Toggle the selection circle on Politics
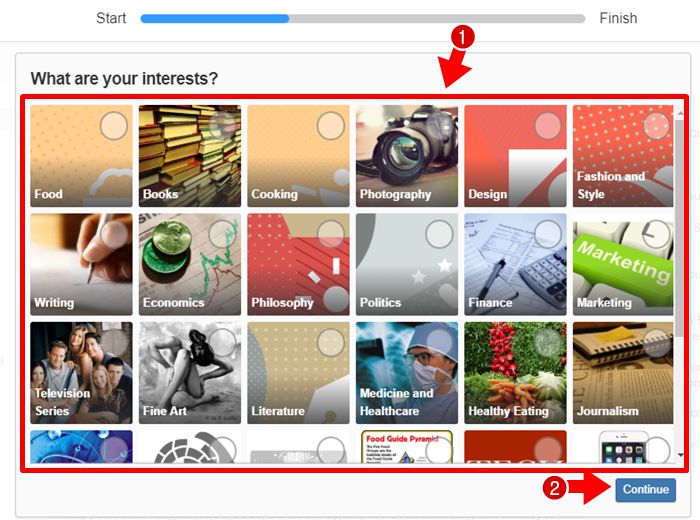The height and width of the screenshot is (520, 700). pos(439,234)
